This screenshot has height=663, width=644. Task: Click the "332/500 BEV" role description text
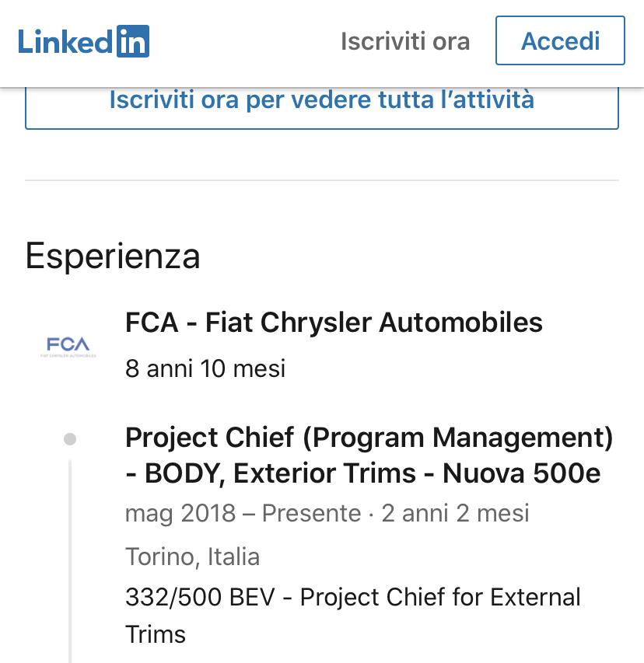tap(200, 597)
